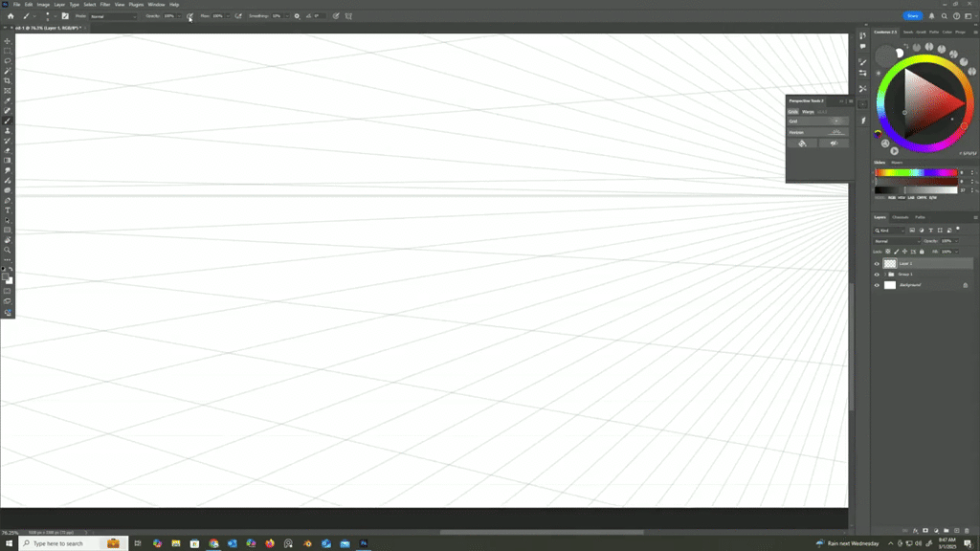Add layer mask icon in Layers panel
The image size is (980, 551).
click(925, 530)
